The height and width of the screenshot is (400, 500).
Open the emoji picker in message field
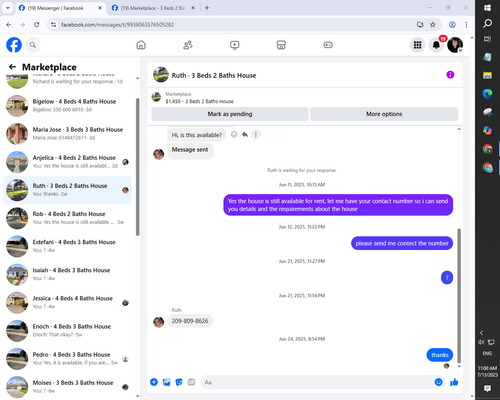click(439, 382)
